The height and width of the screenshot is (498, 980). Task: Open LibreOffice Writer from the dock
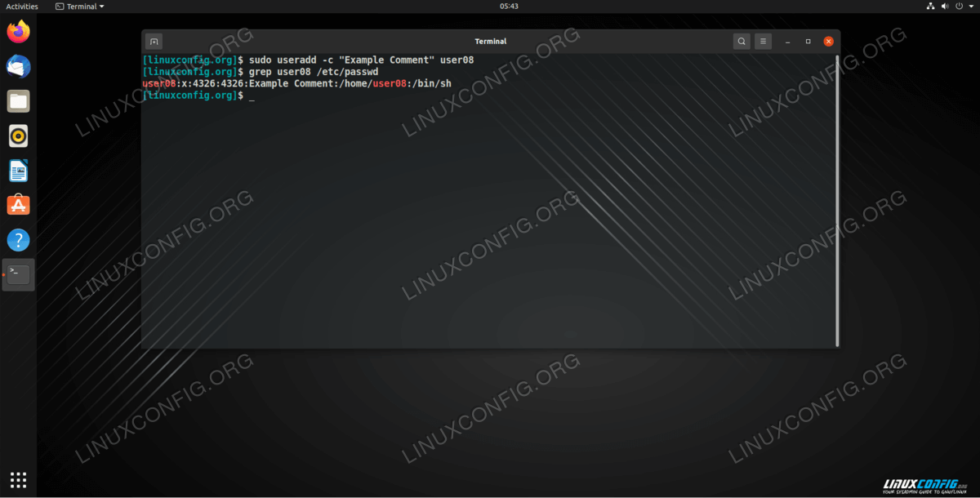[18, 171]
